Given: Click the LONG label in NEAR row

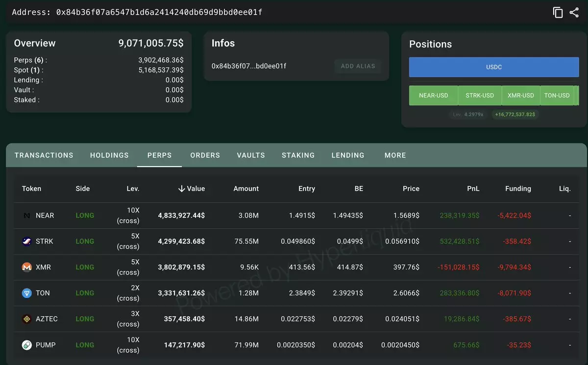Looking at the screenshot, I should 85,216.
